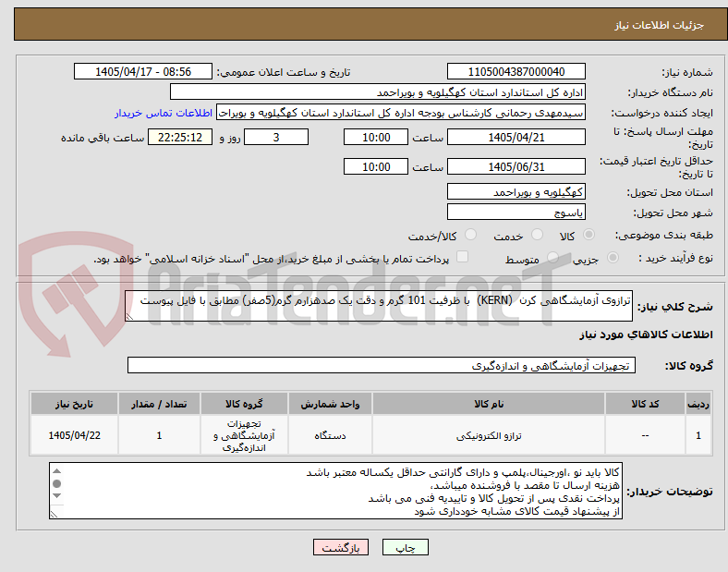Click the ردیف column header
728x572 pixels.
698,404
